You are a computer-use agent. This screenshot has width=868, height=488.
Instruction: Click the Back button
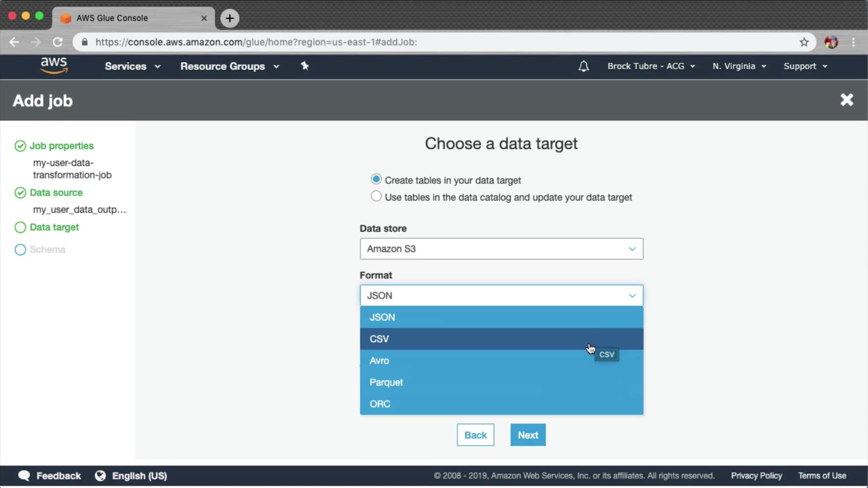click(475, 435)
